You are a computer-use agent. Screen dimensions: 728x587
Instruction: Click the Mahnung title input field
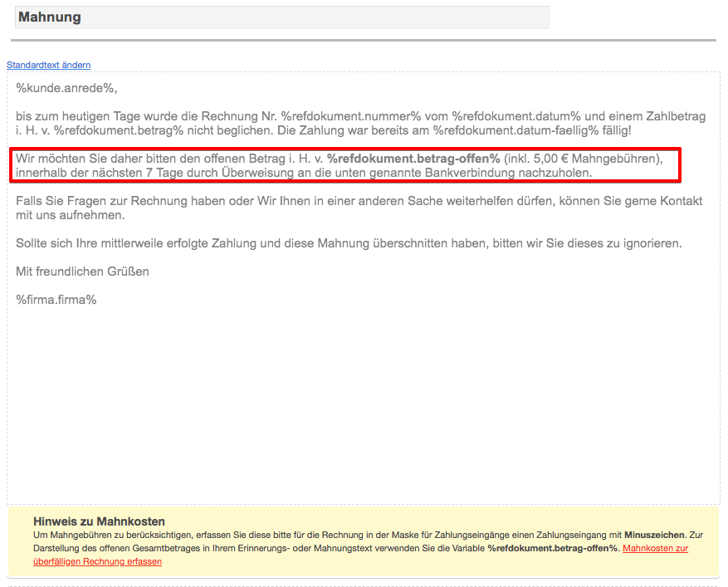(281, 17)
